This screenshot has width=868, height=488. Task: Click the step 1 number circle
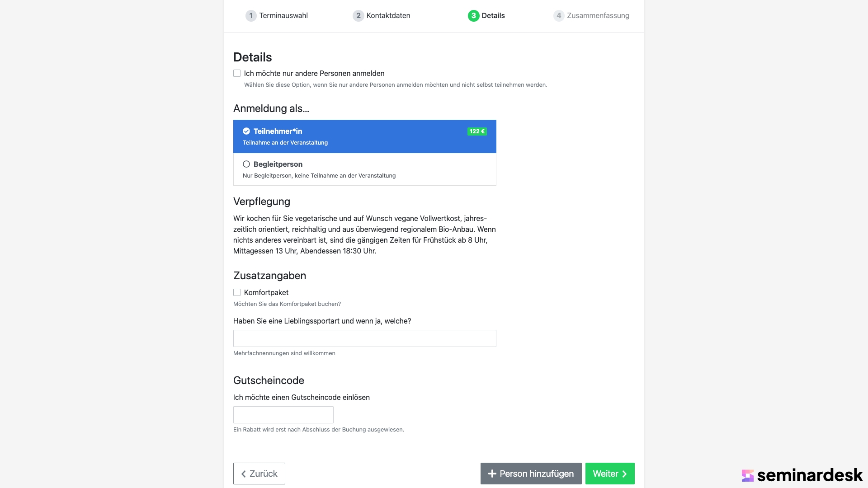pos(251,16)
